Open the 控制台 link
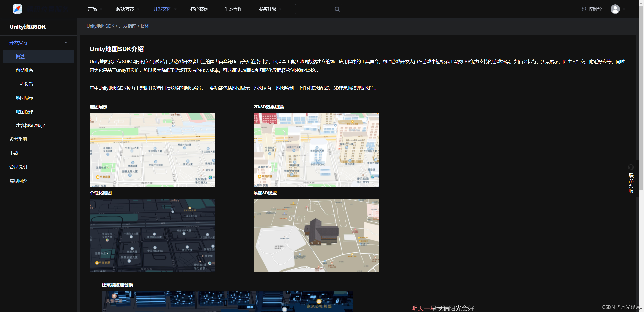The width and height of the screenshot is (644, 312). [595, 9]
